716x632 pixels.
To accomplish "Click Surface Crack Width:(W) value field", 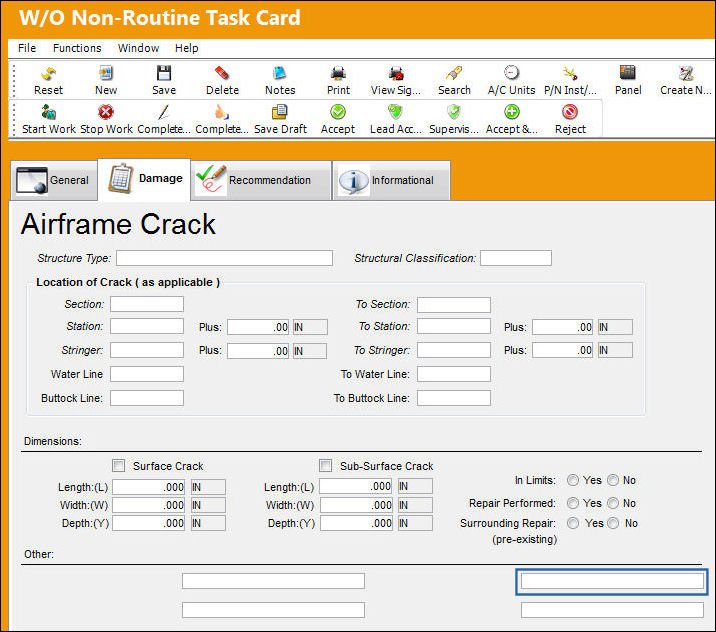I will point(148,505).
